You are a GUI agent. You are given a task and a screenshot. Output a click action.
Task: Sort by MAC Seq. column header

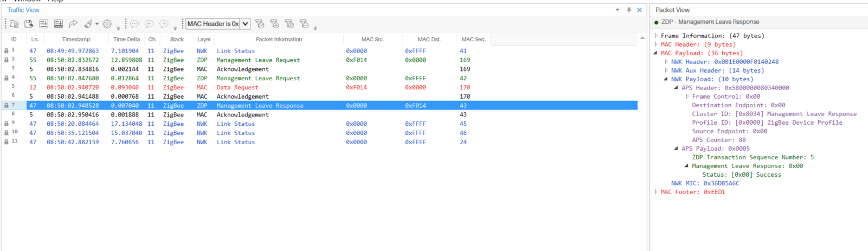[x=473, y=39]
